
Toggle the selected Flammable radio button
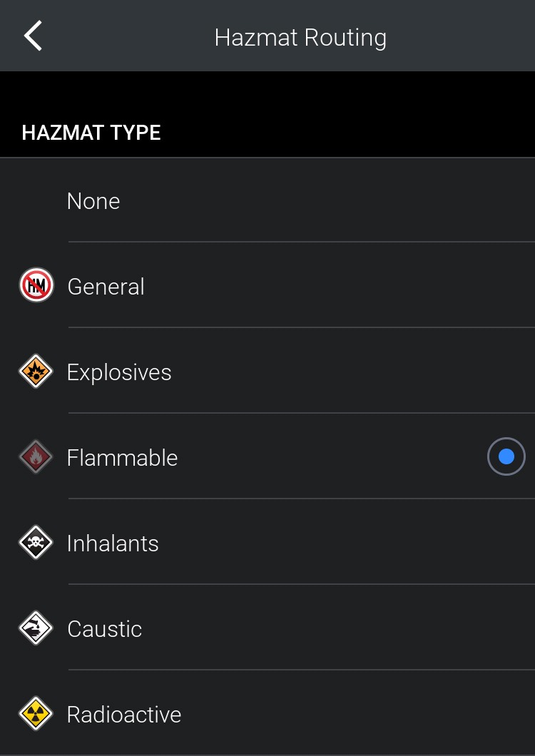(506, 457)
